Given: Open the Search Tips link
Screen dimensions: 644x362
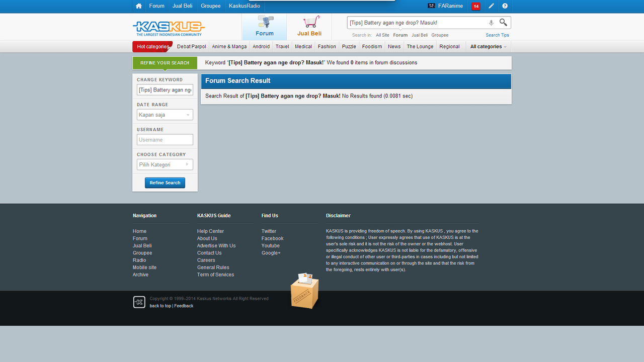Looking at the screenshot, I should (498, 35).
